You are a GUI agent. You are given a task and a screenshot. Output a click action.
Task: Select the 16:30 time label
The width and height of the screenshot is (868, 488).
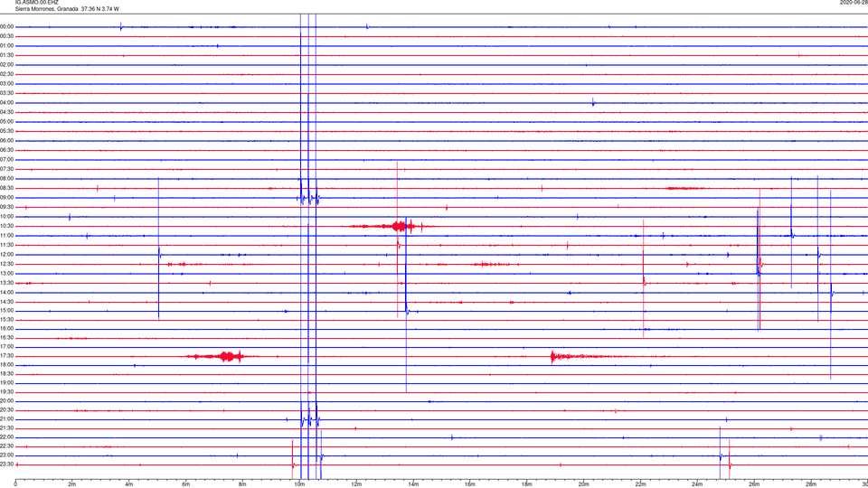coord(6,337)
